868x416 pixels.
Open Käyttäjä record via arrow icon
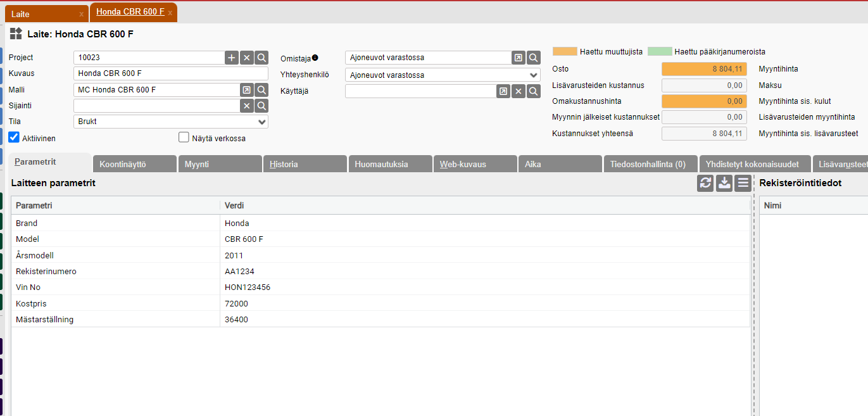click(x=503, y=91)
